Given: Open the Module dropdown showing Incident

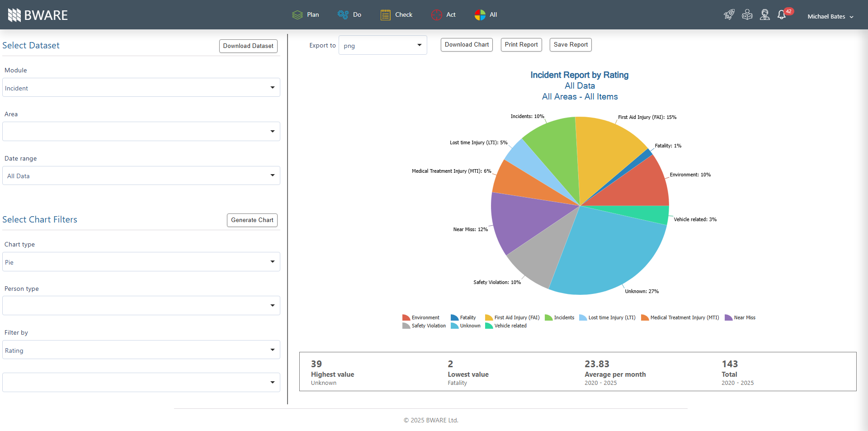Looking at the screenshot, I should 141,88.
